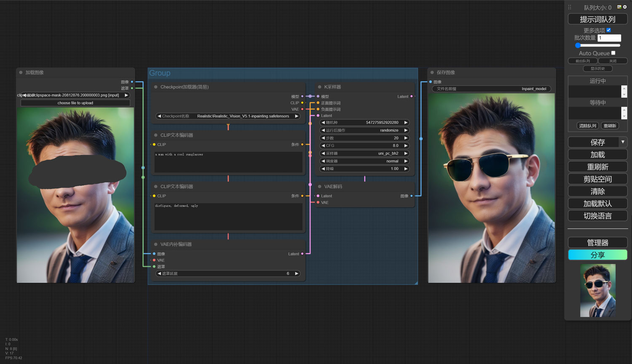
Task: Toggle the 更多选项 checkbox
Action: 608,30
